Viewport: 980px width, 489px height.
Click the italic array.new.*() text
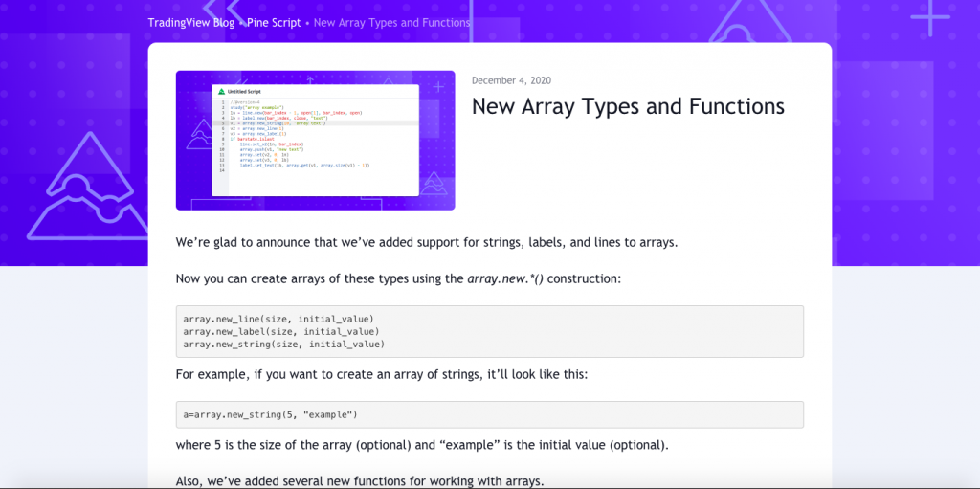[504, 278]
